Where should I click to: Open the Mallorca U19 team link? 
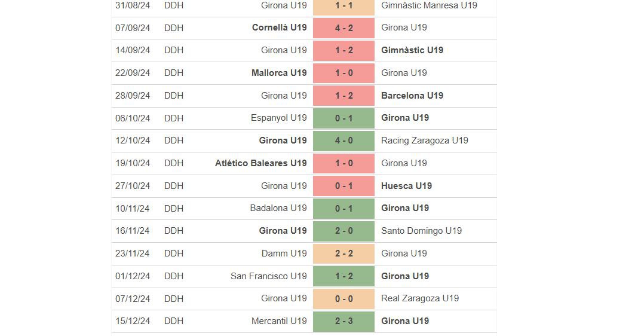[279, 73]
